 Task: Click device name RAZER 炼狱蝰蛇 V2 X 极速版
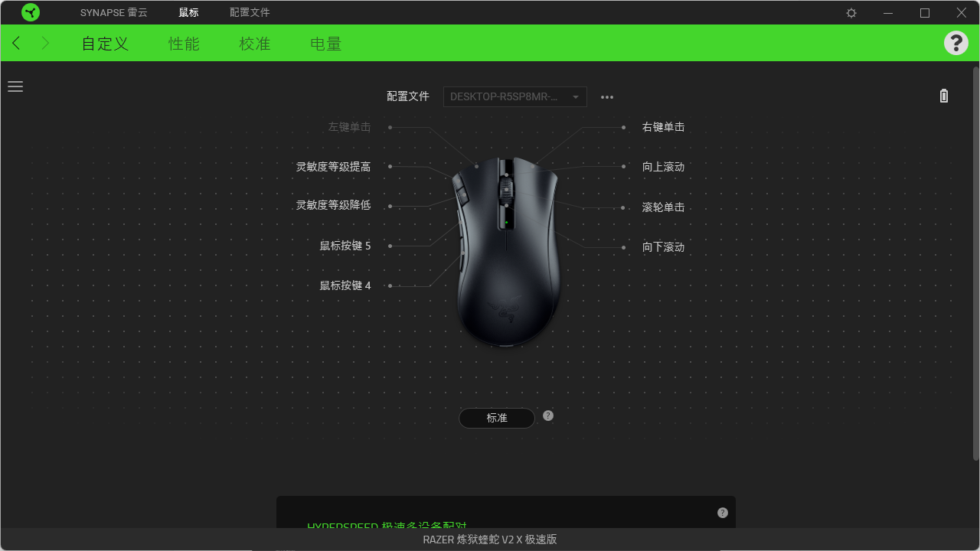(490, 540)
